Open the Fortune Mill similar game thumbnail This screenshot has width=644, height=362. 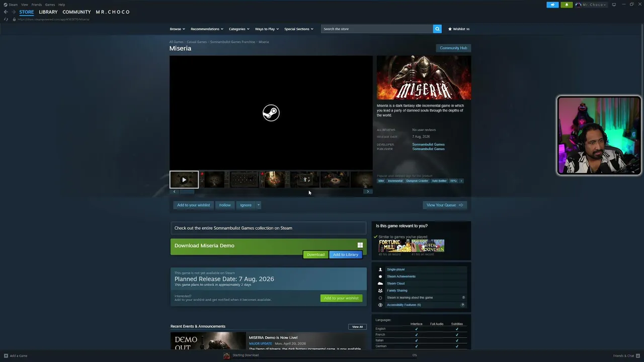[x=394, y=246]
